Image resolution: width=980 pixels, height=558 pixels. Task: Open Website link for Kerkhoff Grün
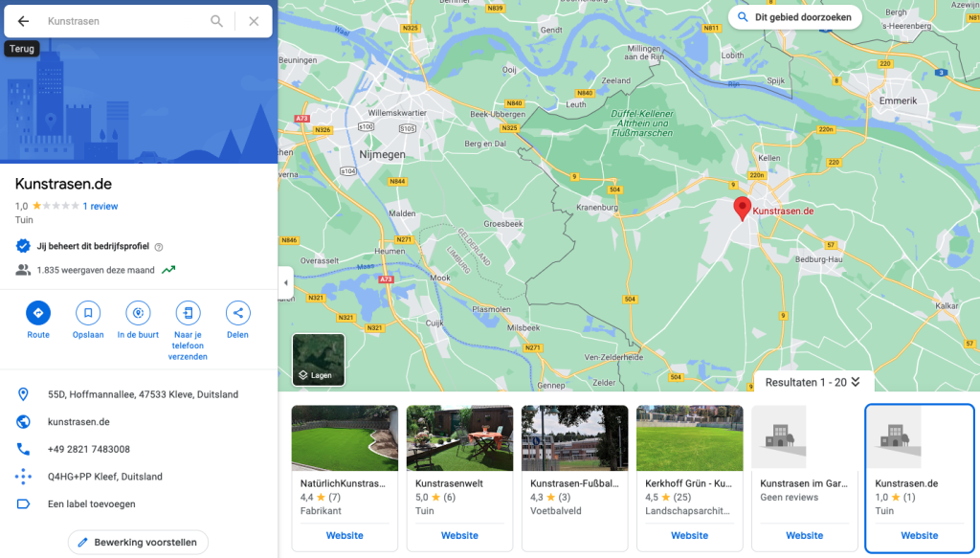[x=689, y=535]
